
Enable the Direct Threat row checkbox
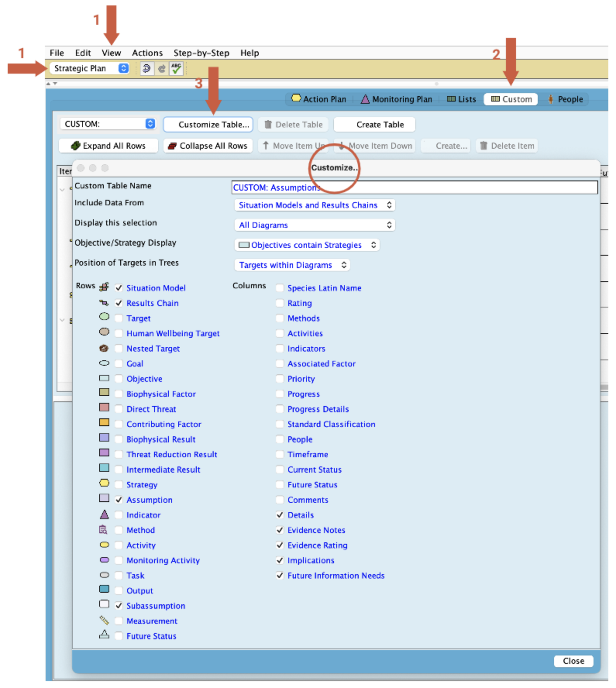coord(119,409)
